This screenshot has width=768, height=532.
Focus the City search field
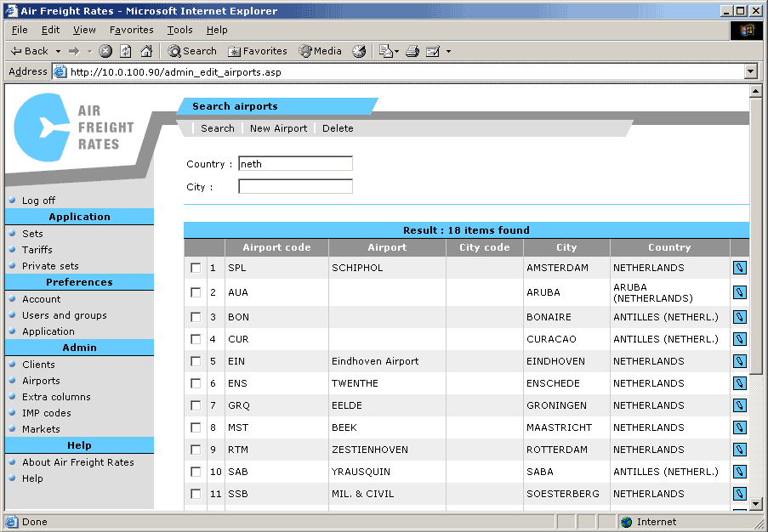[x=295, y=186]
